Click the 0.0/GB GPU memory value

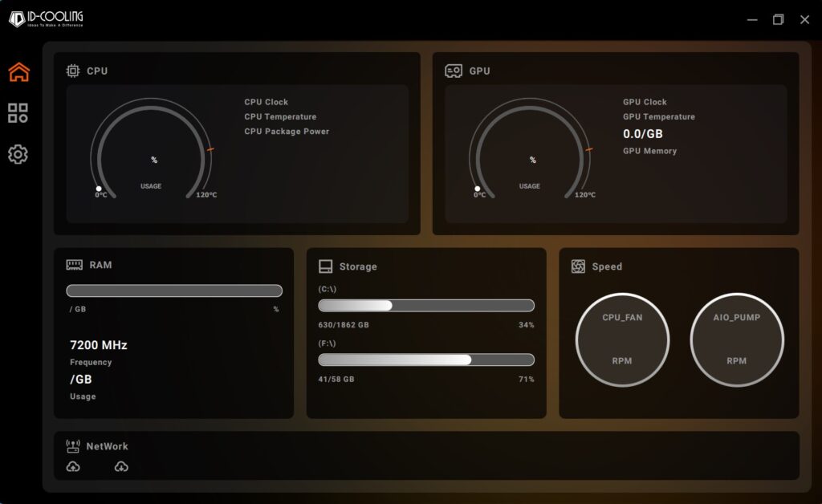643,134
